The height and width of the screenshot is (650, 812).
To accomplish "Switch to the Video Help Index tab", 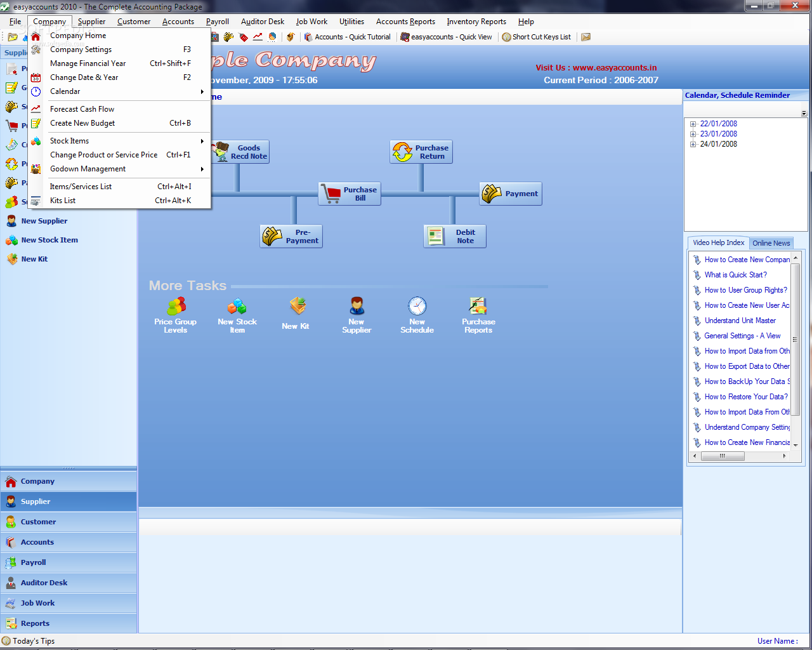I will [x=719, y=242].
